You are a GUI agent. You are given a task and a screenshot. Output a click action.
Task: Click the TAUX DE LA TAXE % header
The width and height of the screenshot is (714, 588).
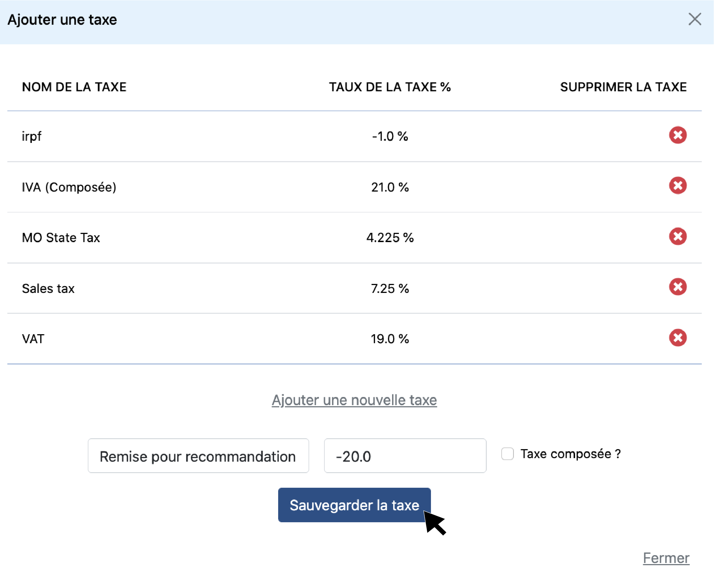click(x=390, y=87)
